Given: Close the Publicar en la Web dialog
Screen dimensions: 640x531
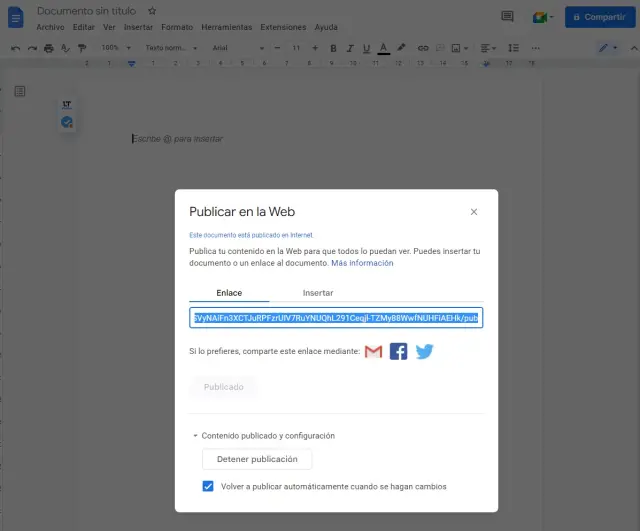Looking at the screenshot, I should 474,212.
